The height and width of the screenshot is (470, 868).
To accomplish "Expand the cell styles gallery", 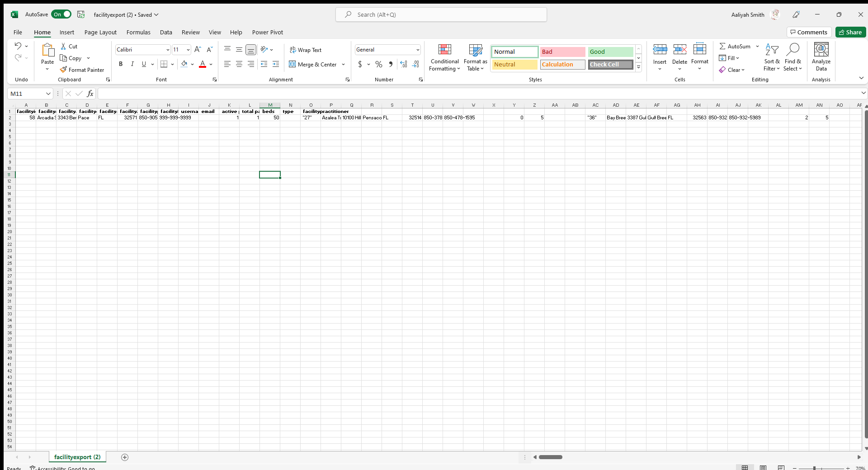I will (638, 67).
